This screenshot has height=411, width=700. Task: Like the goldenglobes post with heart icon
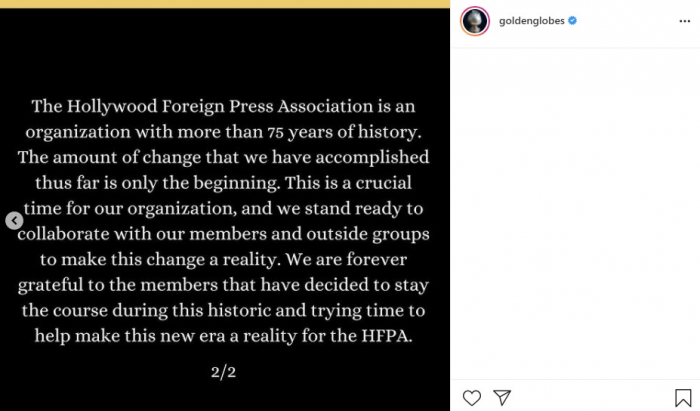pyautogui.click(x=472, y=397)
